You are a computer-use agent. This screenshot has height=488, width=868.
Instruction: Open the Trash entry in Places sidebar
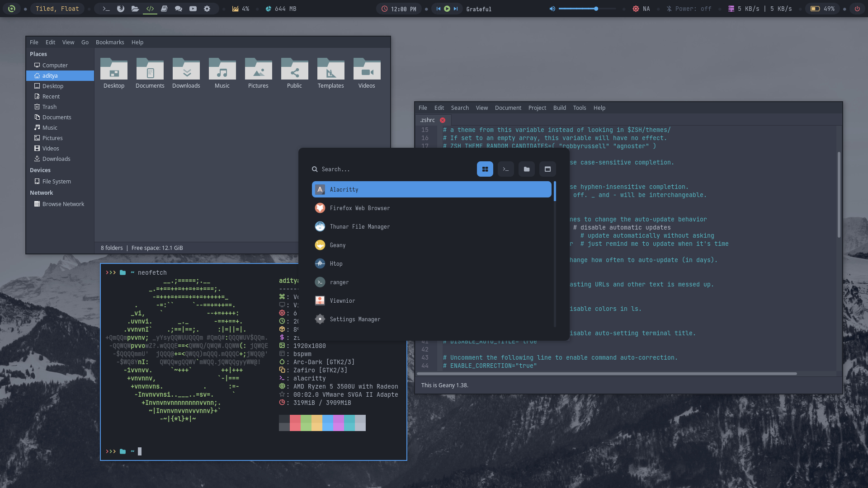(x=49, y=107)
